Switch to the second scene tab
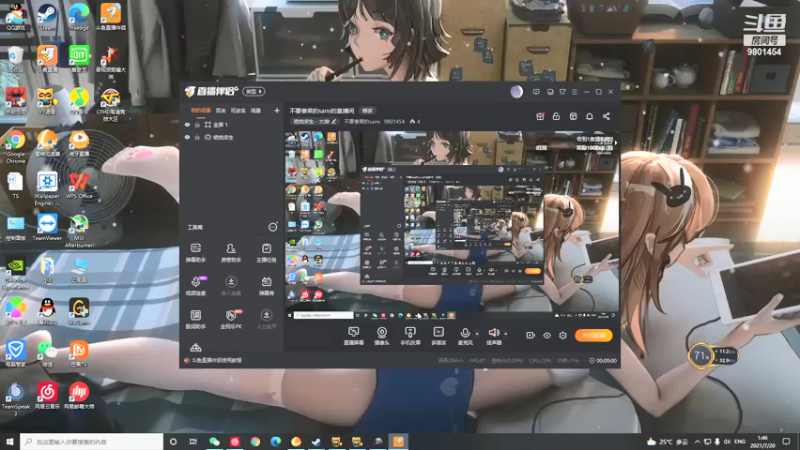 click(220, 110)
